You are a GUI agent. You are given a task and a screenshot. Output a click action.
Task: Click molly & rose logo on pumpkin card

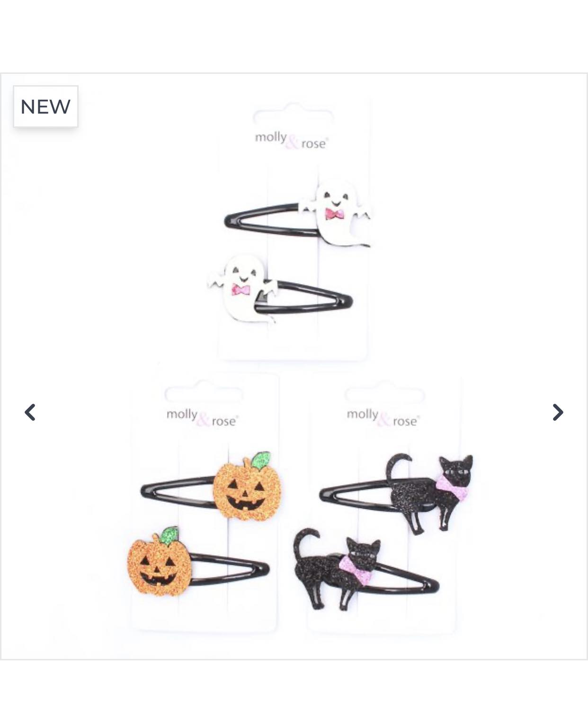(202, 417)
